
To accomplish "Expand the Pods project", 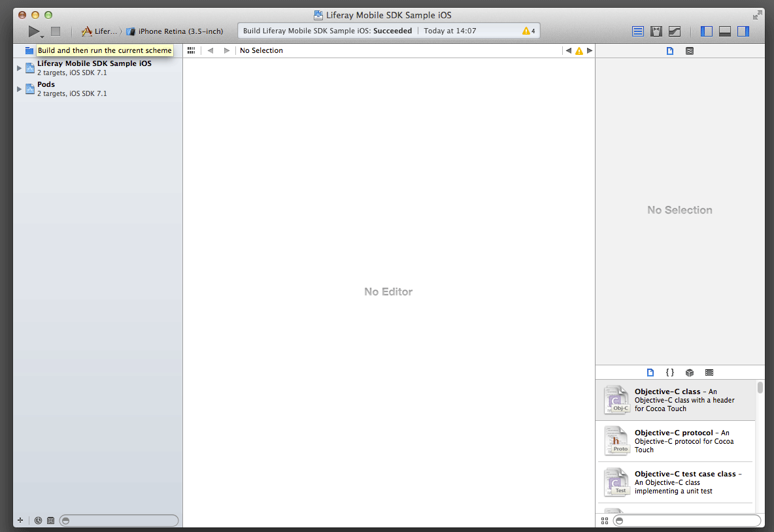I will (x=19, y=89).
